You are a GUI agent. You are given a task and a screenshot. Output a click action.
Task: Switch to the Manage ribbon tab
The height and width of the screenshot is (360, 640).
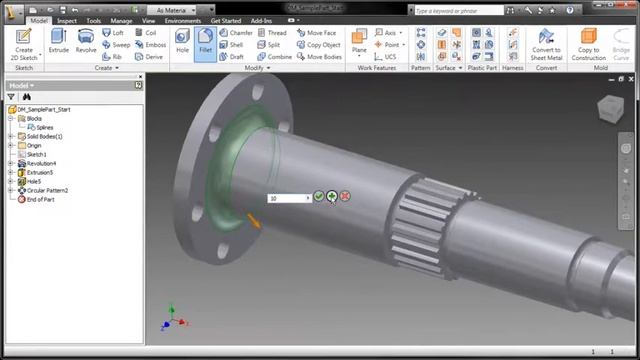pos(121,20)
